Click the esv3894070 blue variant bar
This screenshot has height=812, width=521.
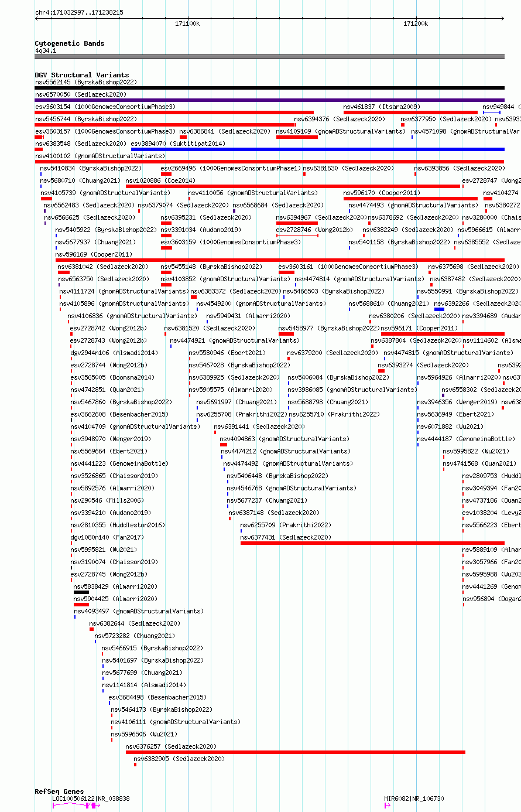[x=318, y=149]
